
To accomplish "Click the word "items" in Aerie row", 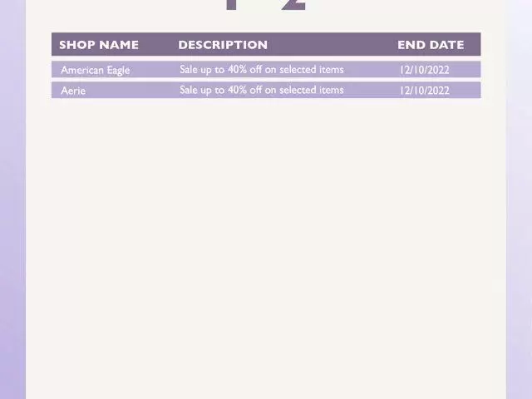I will [x=332, y=90].
